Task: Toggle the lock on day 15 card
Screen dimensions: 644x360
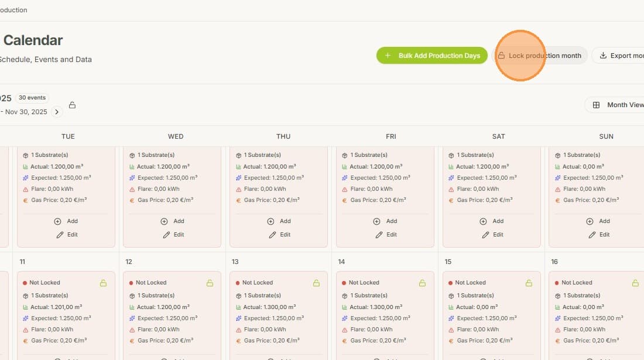Action: tap(529, 283)
